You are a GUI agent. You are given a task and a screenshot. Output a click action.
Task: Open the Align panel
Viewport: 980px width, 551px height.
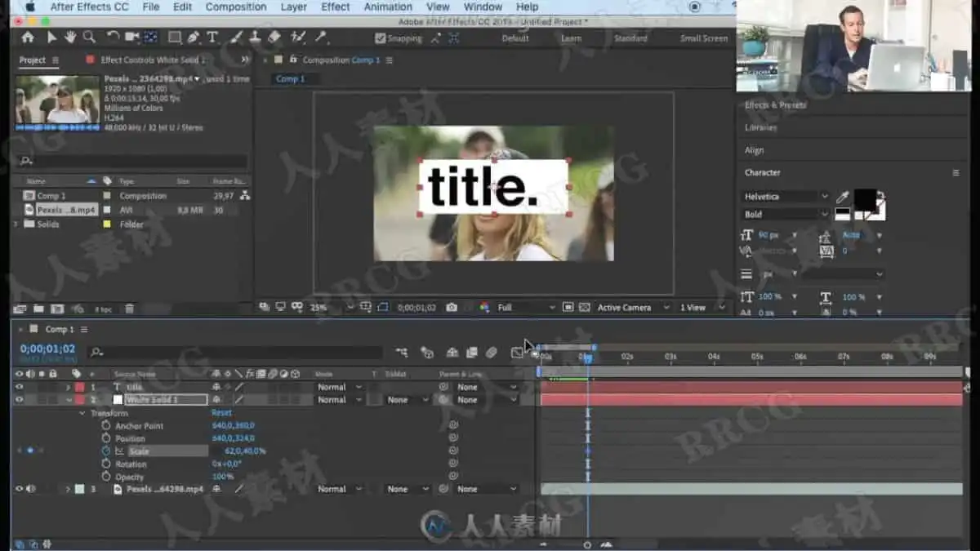(x=755, y=150)
